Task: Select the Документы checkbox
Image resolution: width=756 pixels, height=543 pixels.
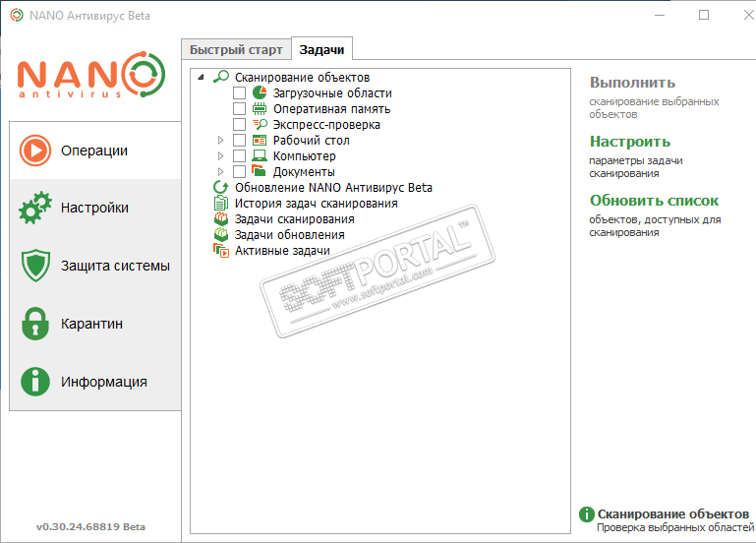Action: coord(239,171)
